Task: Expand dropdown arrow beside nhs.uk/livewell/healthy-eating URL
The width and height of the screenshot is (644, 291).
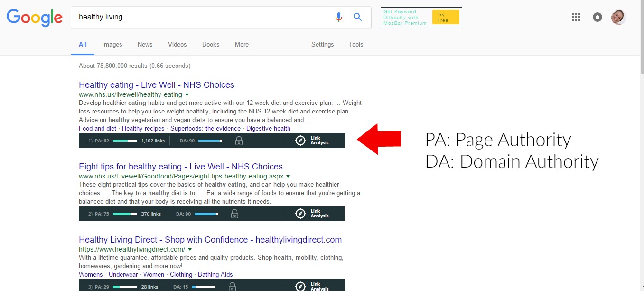Action: (187, 95)
